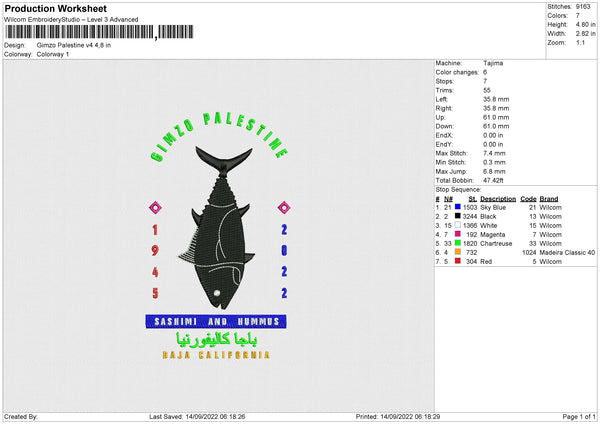Click the 'Printed: 14/09/2022 06:18:29' footer text
600x424 pixels.
398,416
